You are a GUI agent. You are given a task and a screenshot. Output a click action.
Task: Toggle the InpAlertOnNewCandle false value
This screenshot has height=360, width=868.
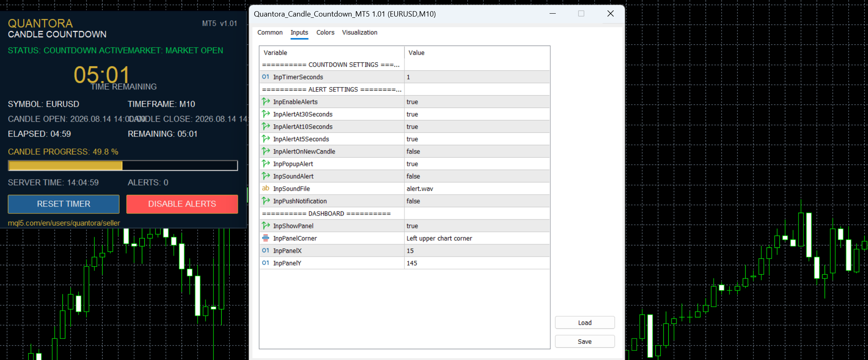(x=477, y=151)
